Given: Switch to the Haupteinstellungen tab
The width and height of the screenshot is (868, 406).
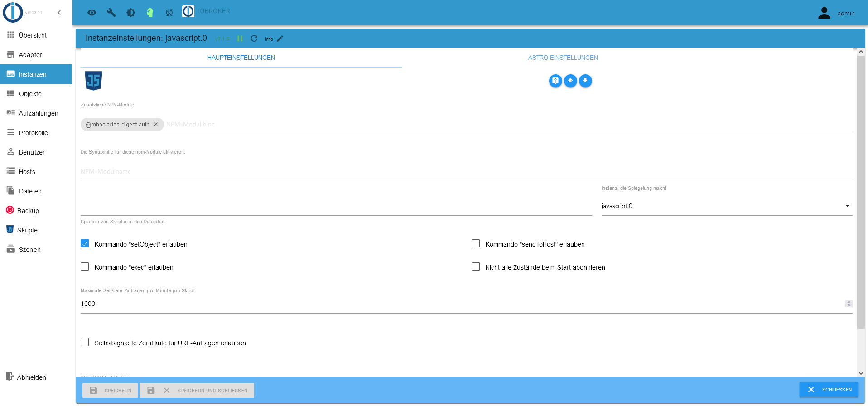Looking at the screenshot, I should click(x=241, y=58).
